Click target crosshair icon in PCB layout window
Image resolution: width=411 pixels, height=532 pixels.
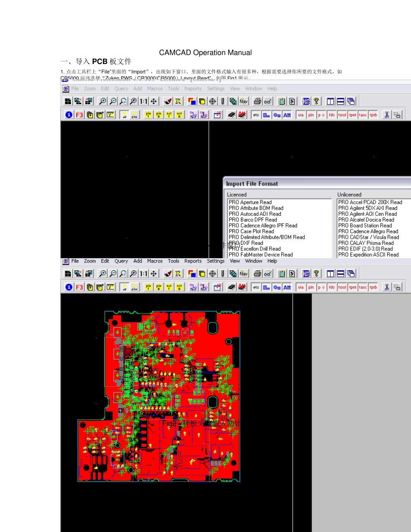tap(212, 273)
